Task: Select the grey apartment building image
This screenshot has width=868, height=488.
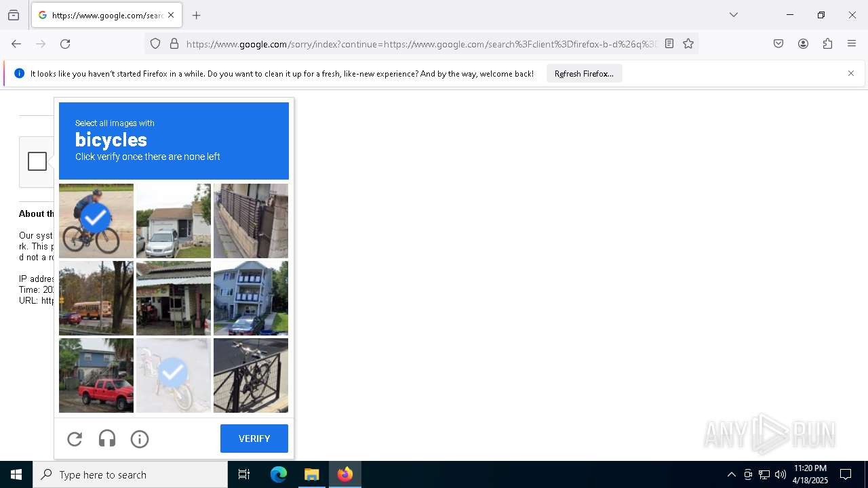Action: pyautogui.click(x=251, y=298)
